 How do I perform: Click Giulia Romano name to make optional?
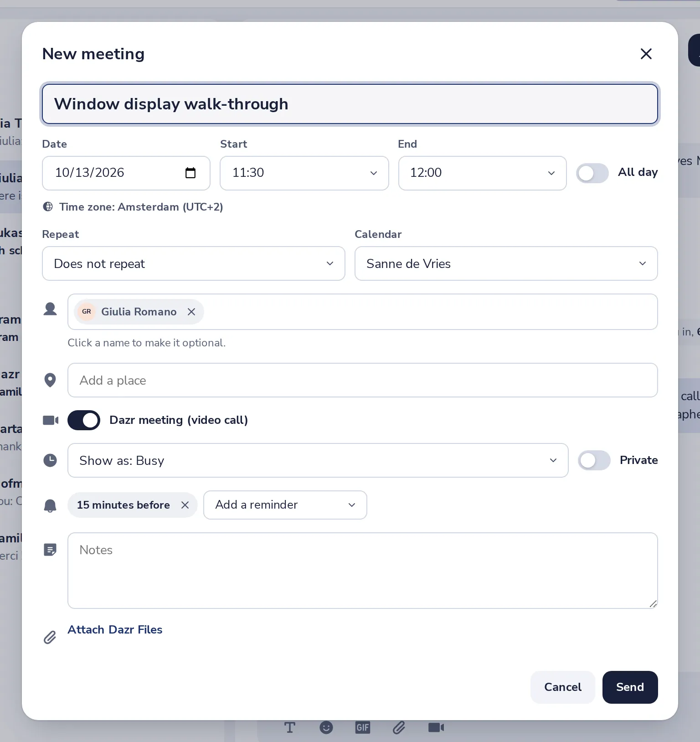coord(139,312)
